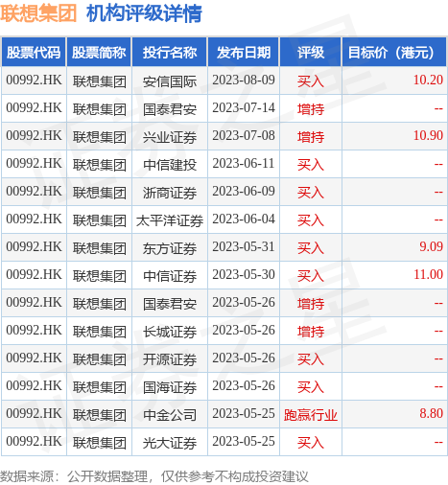
Task: Click the 8.80 target price value
Action: coord(431,414)
